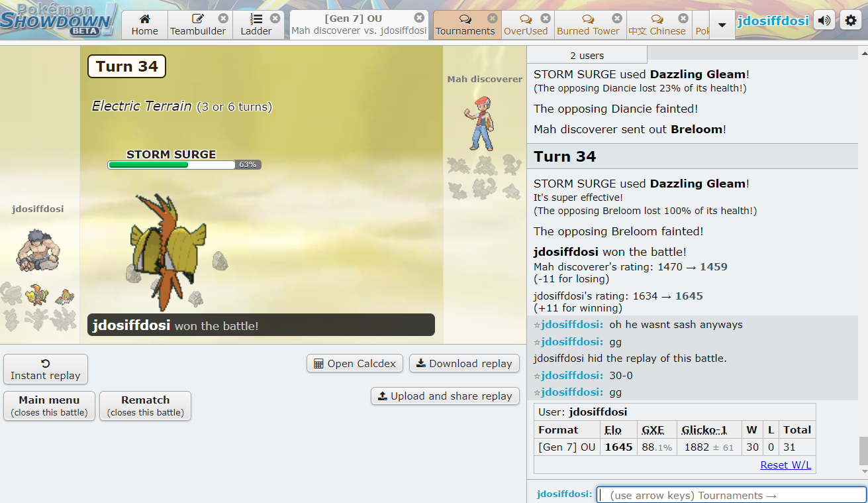Click the 88.1% GXE value
Screen dimensions: 868x503
pyautogui.click(x=657, y=447)
